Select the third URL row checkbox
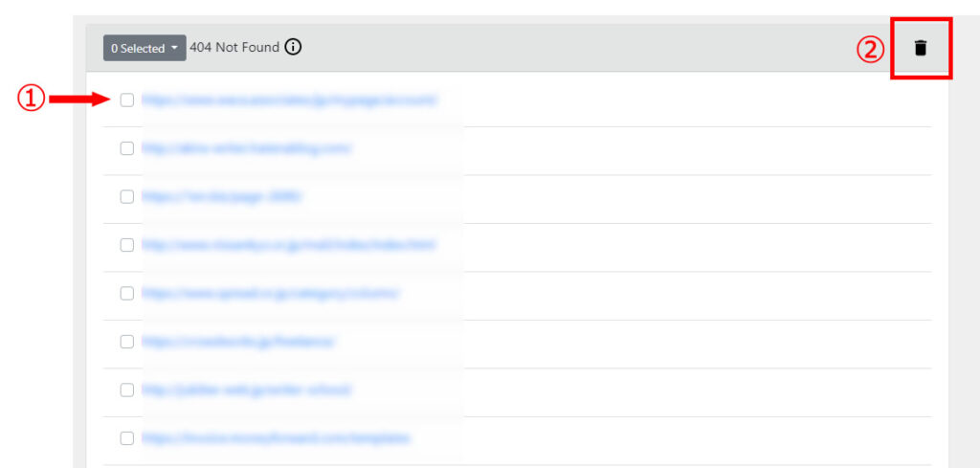 point(127,196)
